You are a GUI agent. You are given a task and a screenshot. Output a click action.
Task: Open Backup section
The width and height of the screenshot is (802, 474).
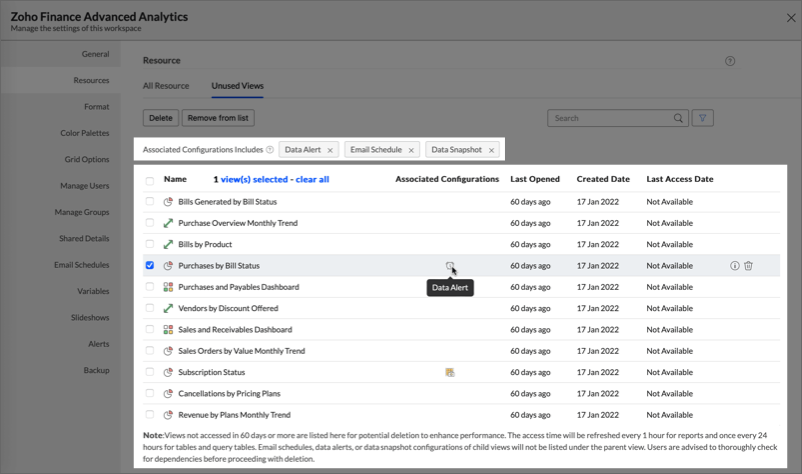[x=60, y=370]
